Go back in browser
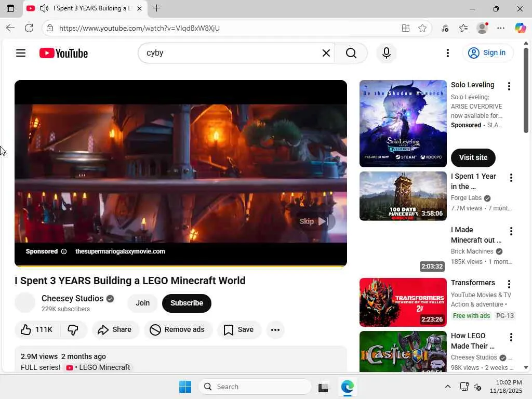The width and height of the screenshot is (532, 399). pyautogui.click(x=10, y=28)
